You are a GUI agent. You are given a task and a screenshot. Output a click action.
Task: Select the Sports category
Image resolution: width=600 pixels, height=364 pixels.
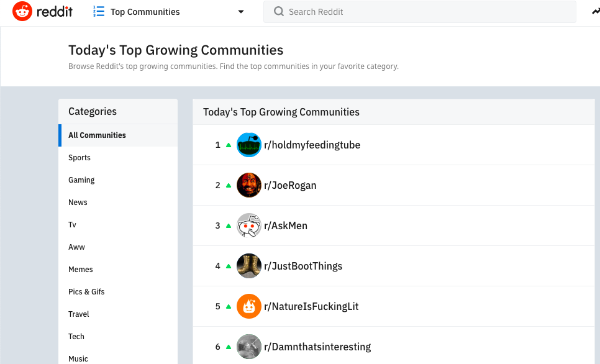pyautogui.click(x=80, y=158)
